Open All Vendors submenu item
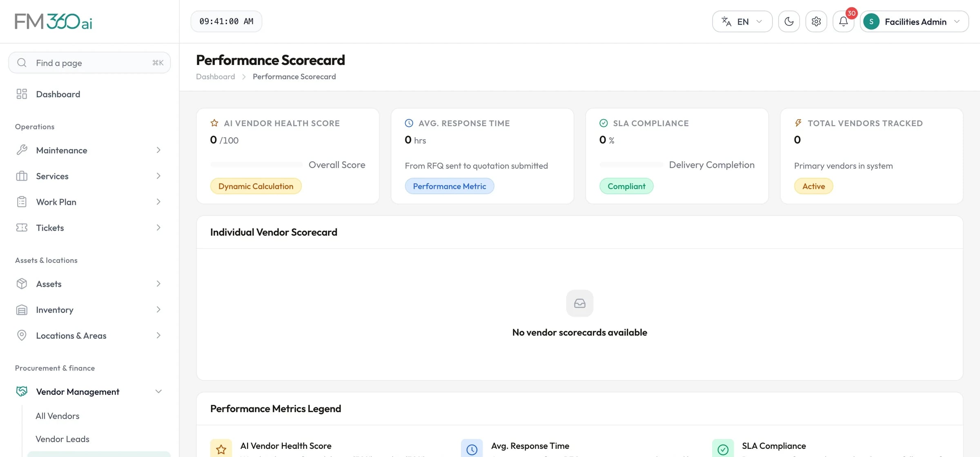The image size is (980, 457). (x=58, y=415)
